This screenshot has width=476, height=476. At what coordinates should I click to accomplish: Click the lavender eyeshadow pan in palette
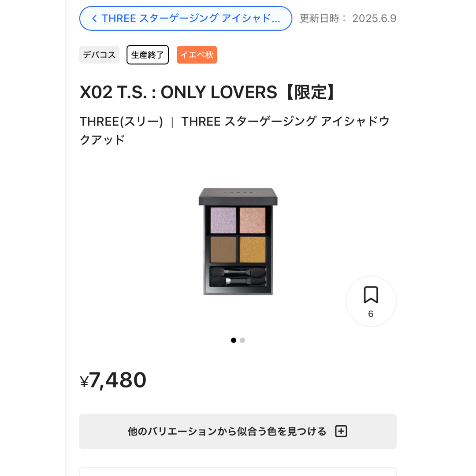tap(223, 220)
